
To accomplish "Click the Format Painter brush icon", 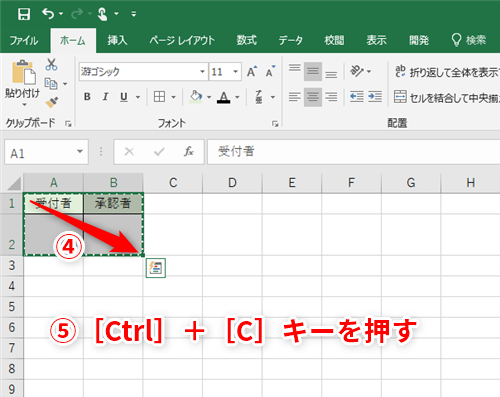I will click(52, 102).
